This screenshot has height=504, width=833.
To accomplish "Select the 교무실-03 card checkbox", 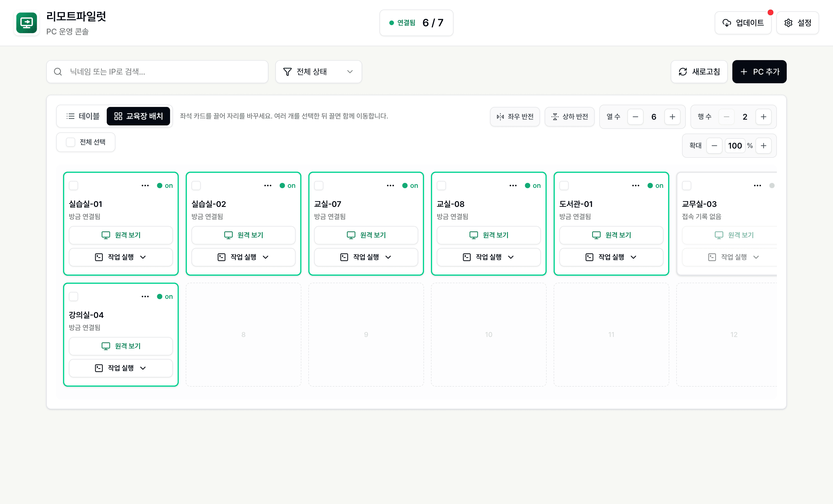I will 687,186.
